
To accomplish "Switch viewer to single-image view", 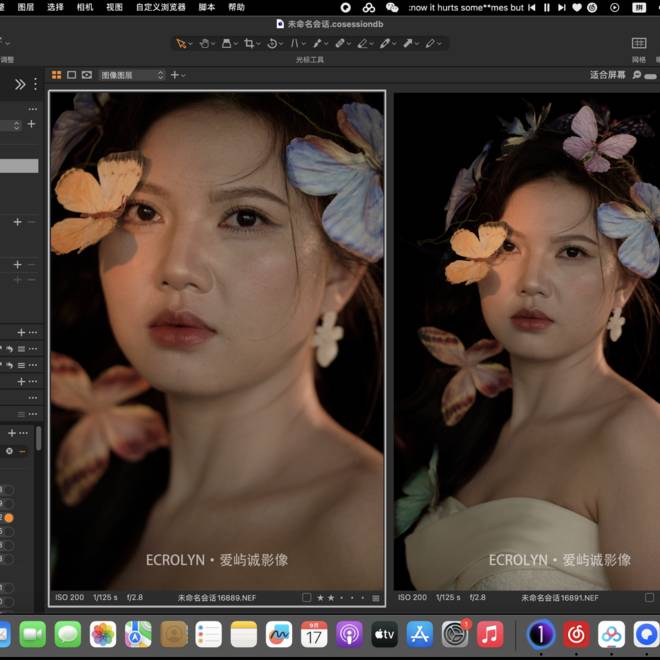I will coord(72,75).
